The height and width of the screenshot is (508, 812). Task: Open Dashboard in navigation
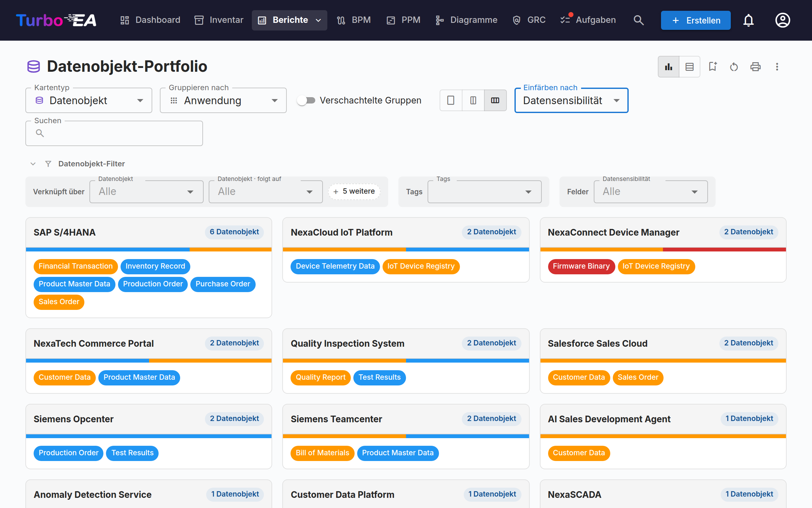tap(150, 20)
